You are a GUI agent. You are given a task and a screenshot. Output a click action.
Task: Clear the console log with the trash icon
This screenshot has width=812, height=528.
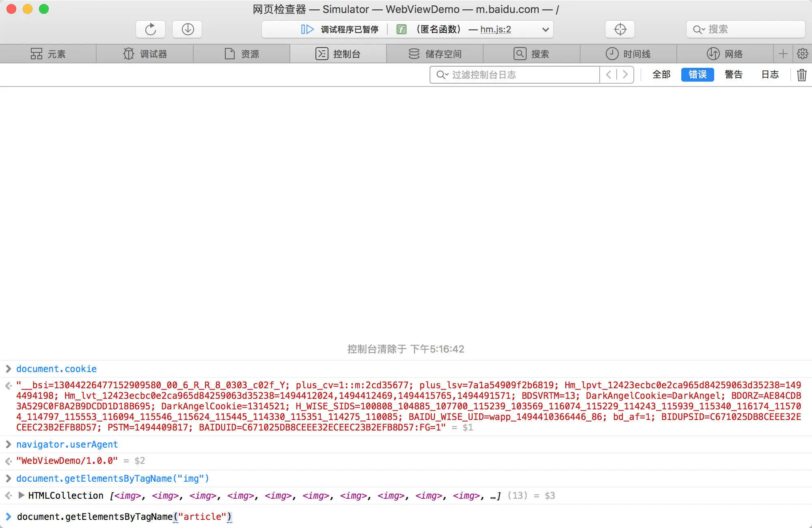pyautogui.click(x=801, y=75)
